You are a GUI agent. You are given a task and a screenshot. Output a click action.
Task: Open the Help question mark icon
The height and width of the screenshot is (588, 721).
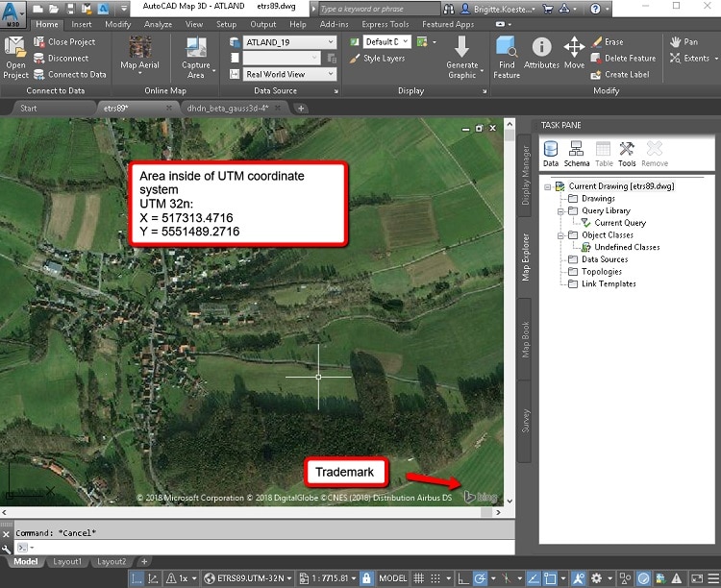click(595, 9)
